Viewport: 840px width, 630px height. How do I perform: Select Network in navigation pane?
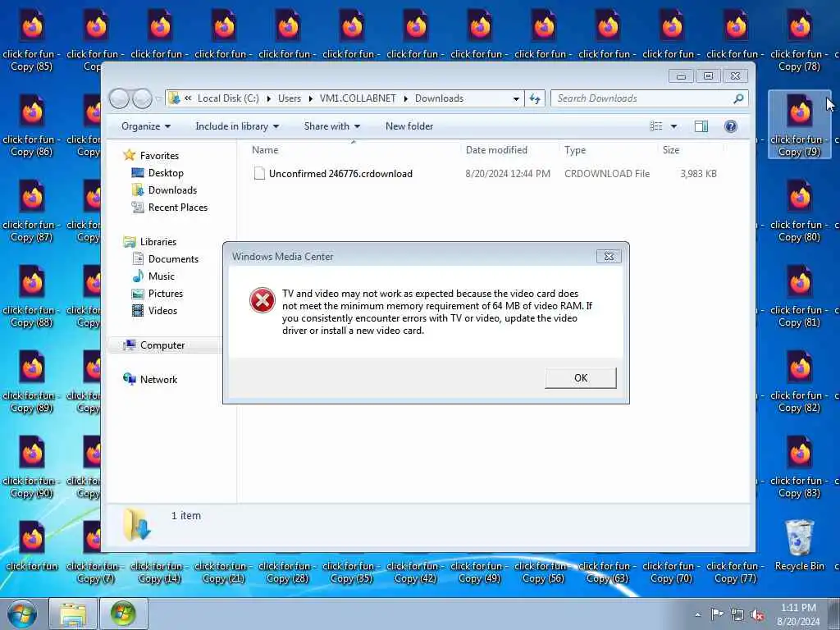[x=158, y=379]
